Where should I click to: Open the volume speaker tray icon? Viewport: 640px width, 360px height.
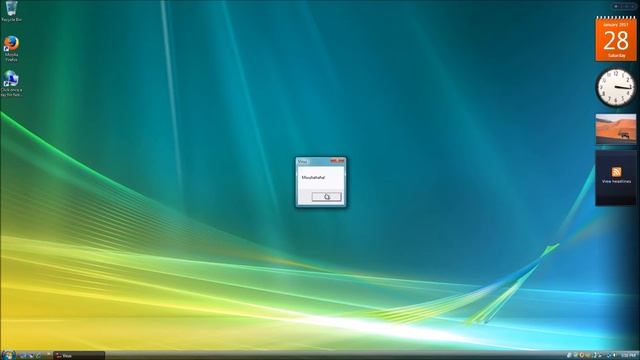point(614,355)
